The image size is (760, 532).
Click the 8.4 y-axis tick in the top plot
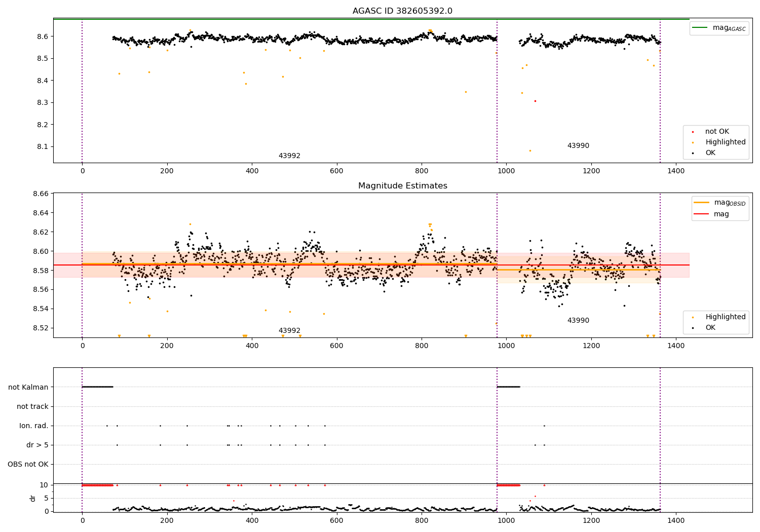(43, 81)
